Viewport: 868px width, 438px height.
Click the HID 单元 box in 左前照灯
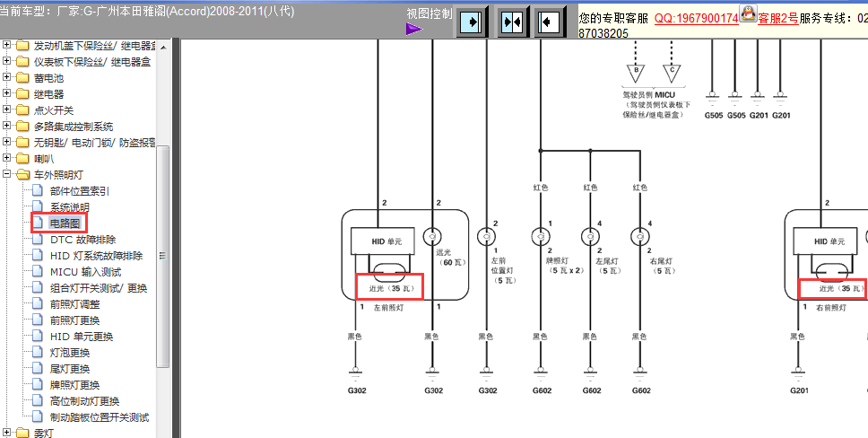pos(384,241)
